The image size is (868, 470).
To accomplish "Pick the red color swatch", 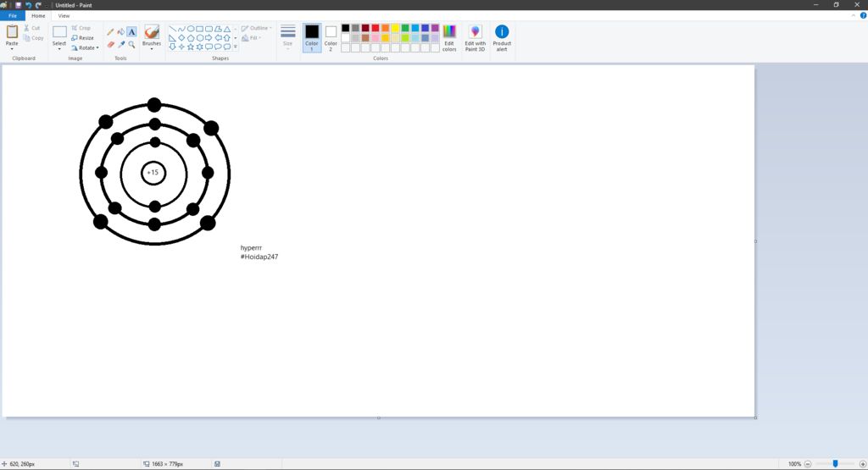I will (376, 28).
